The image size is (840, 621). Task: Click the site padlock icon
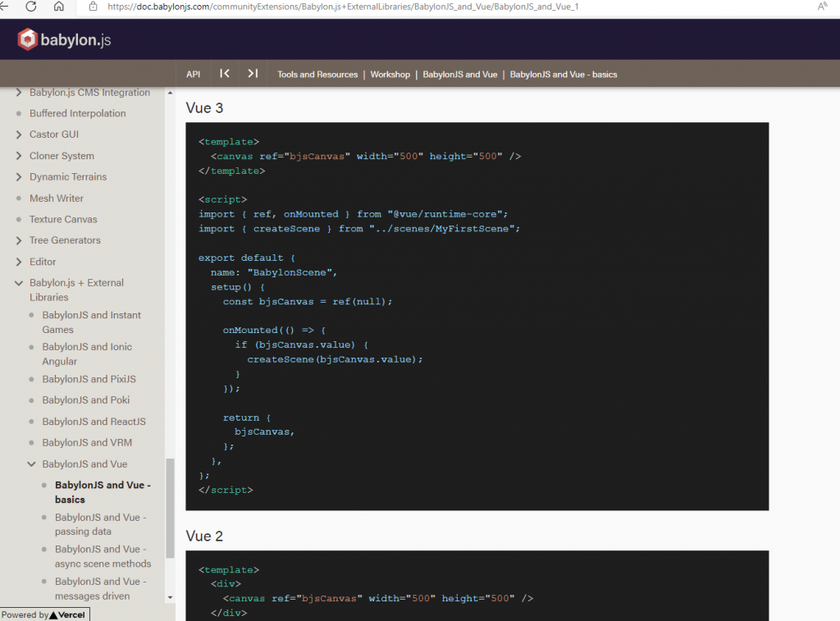pos(94,7)
